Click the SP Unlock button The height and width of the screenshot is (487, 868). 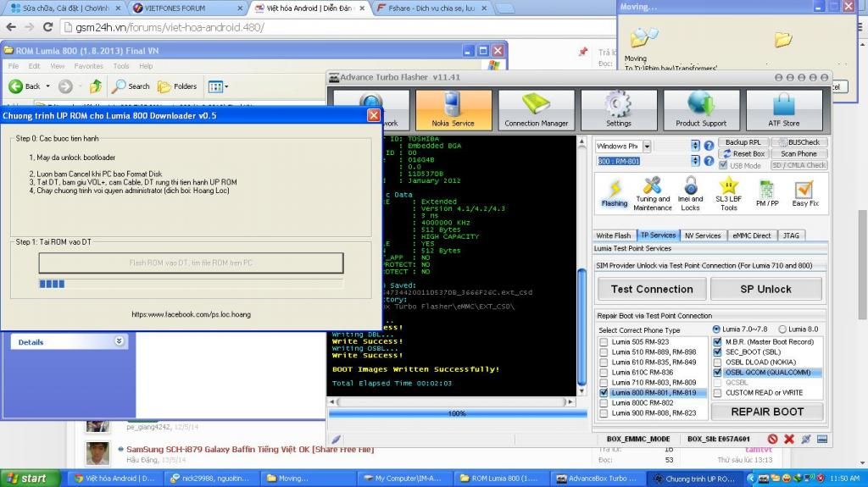pos(765,289)
